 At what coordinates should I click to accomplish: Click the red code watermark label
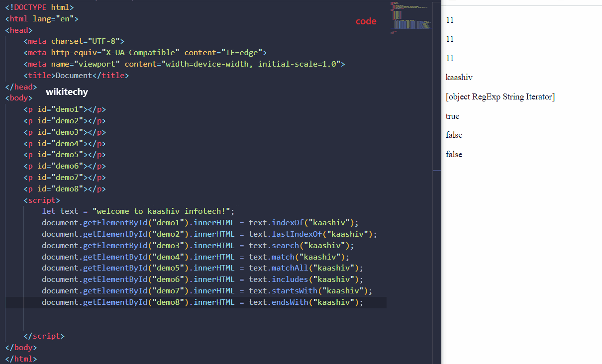point(366,21)
